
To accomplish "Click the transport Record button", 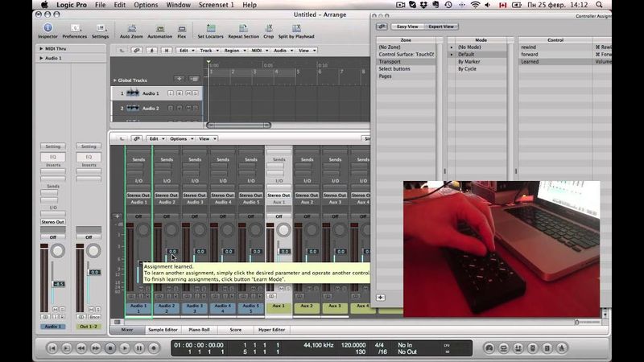I will pos(154,348).
